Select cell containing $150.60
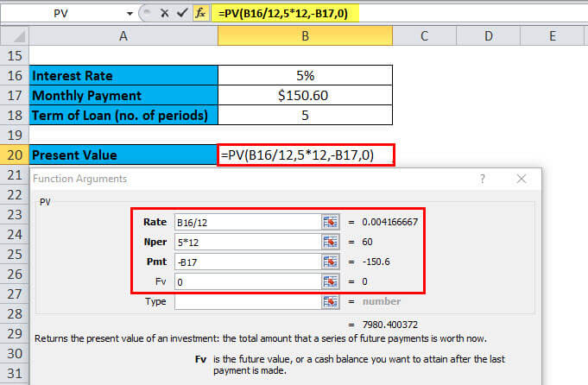Viewport: 588px width, 385px height. pyautogui.click(x=305, y=95)
